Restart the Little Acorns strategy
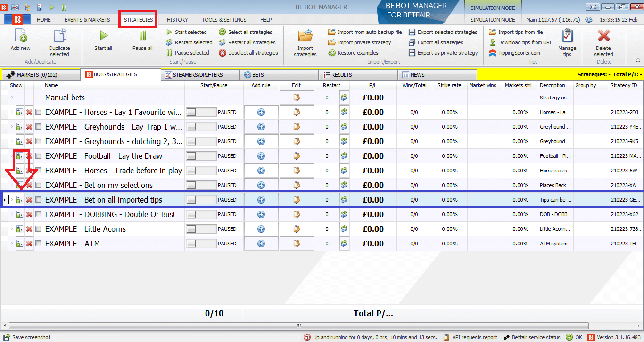The image size is (644, 342). click(x=344, y=229)
